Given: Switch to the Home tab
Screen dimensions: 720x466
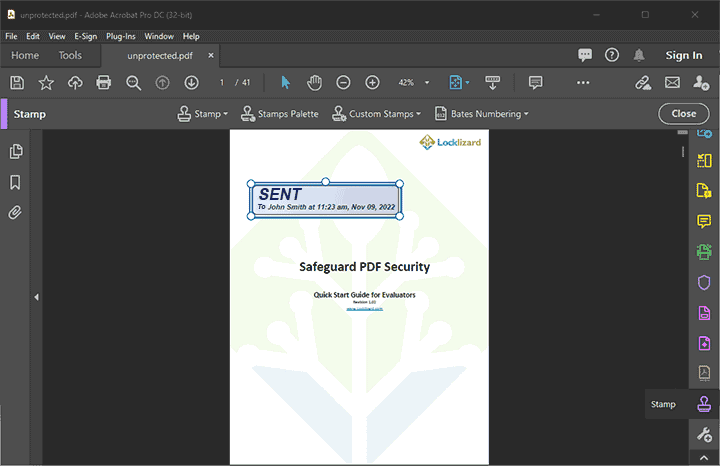Looking at the screenshot, I should click(x=25, y=56).
